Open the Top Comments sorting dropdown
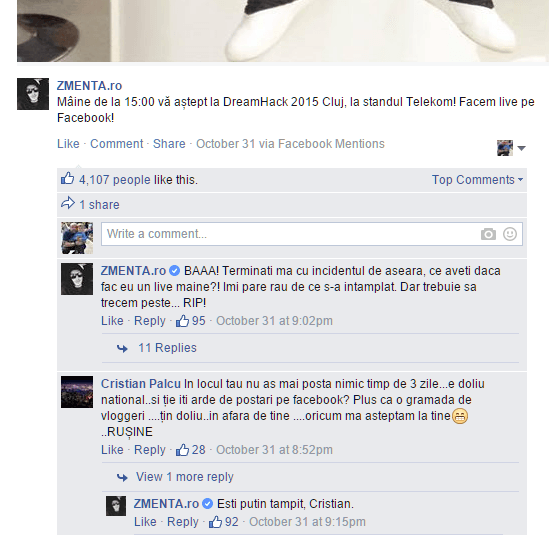The width and height of the screenshot is (549, 535). pos(478,180)
